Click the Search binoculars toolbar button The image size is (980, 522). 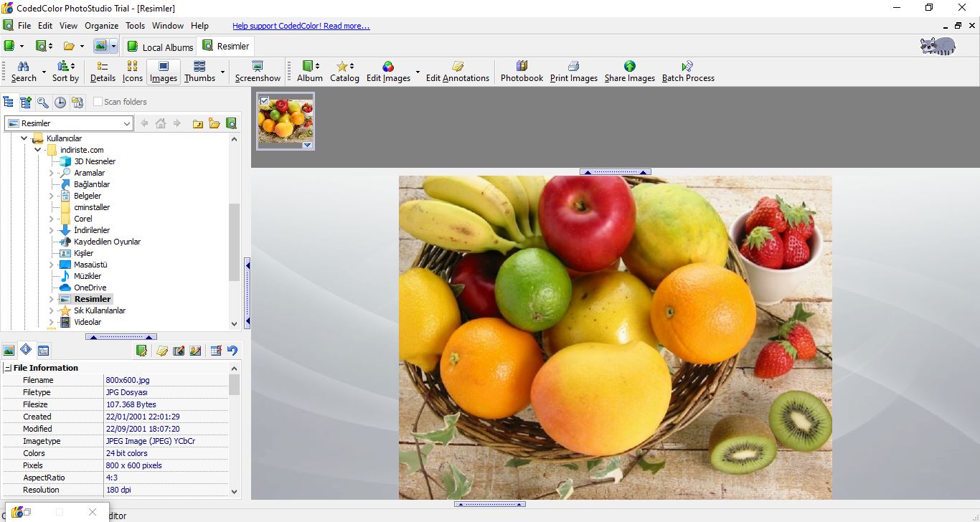[24, 72]
